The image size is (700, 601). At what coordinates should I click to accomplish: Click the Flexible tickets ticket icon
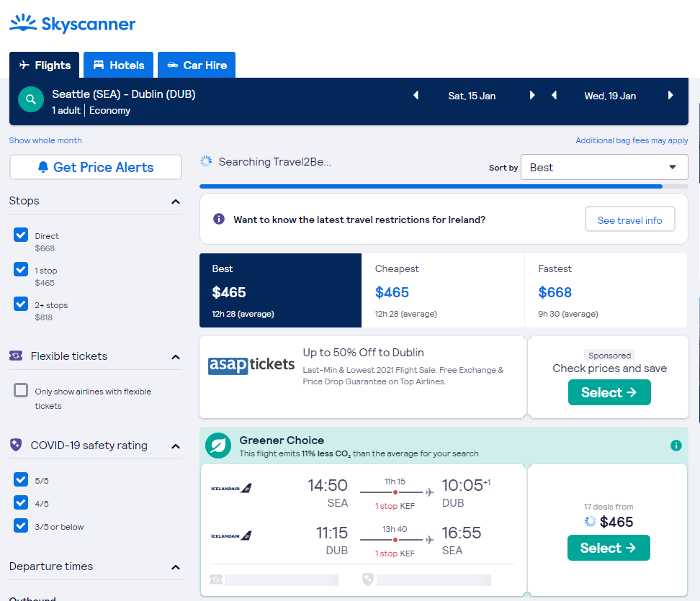(x=17, y=356)
